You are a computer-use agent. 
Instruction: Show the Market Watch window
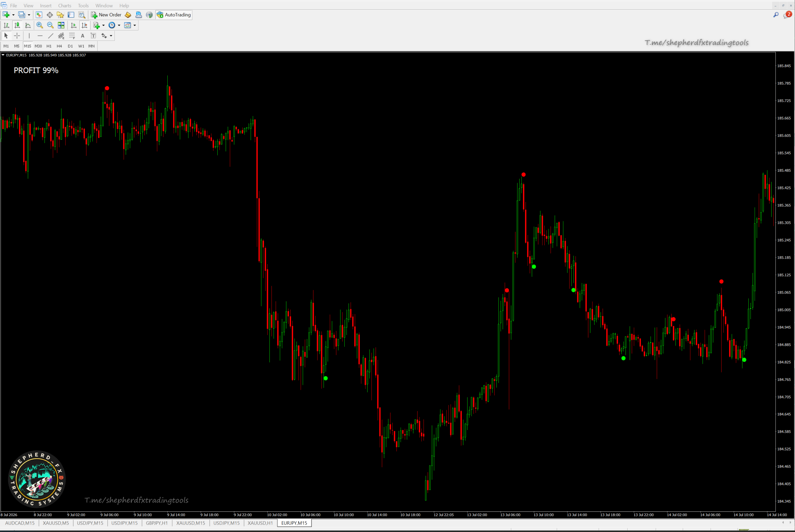[x=39, y=15]
